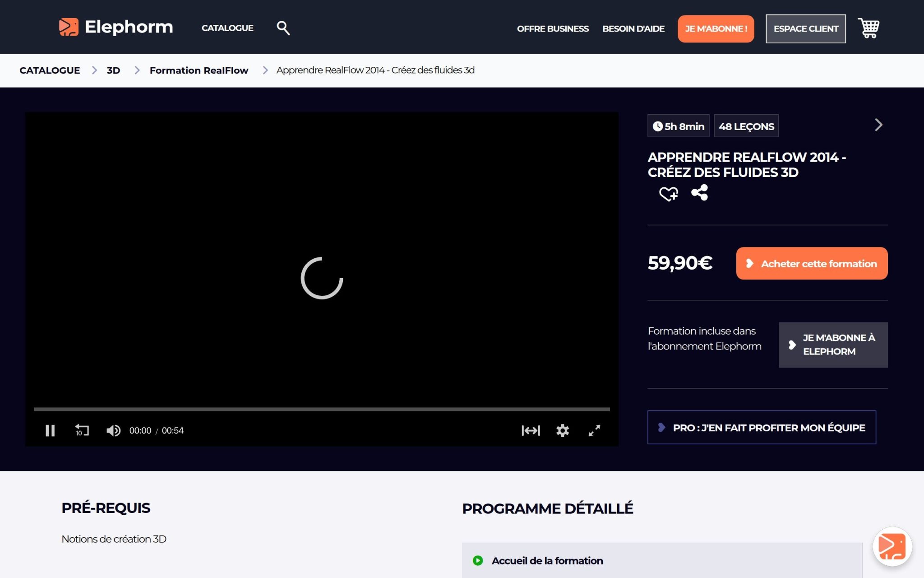Image resolution: width=924 pixels, height=578 pixels.
Task: Open the Elephorm chat bubble widget
Action: coord(892,546)
